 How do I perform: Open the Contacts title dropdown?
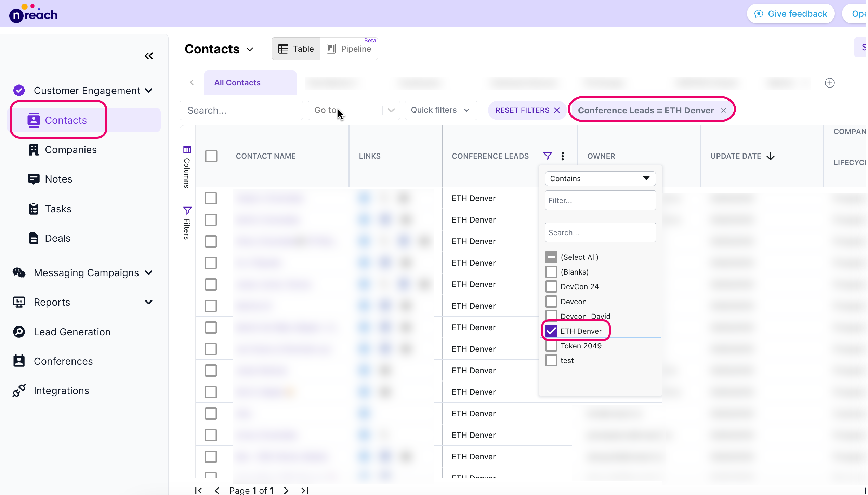250,49
